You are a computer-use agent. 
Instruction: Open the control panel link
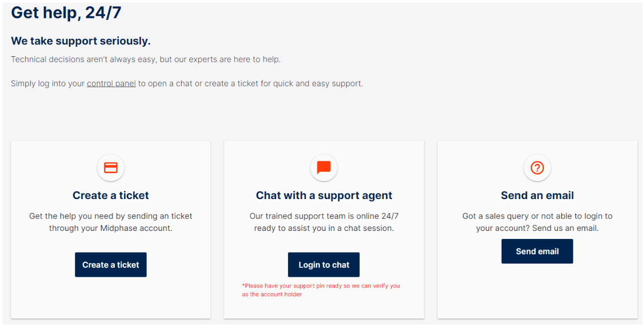[x=111, y=84]
